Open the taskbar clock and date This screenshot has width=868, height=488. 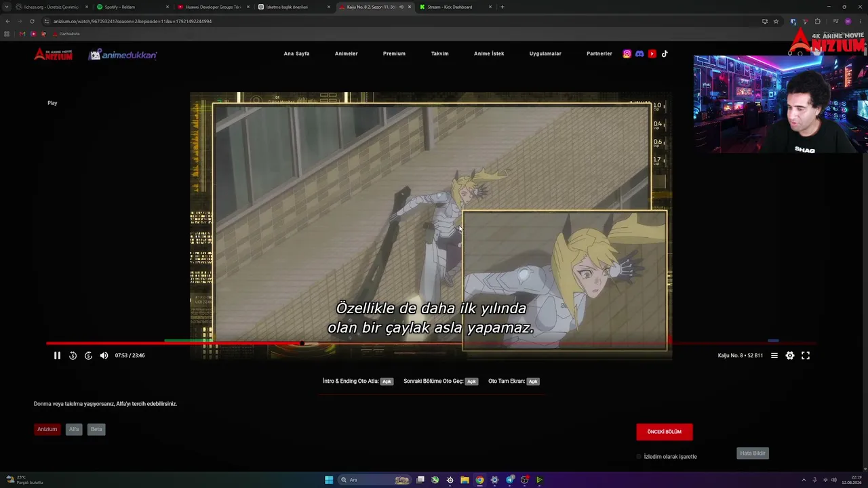pos(851,480)
